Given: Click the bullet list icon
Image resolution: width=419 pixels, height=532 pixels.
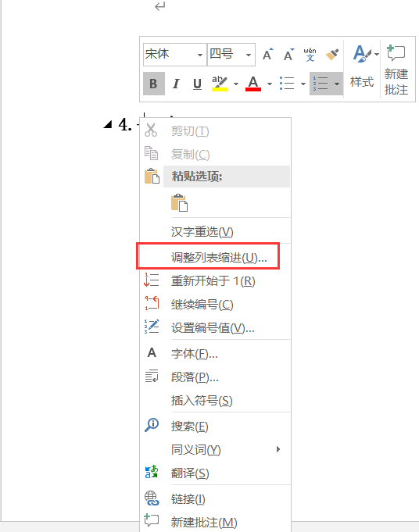Looking at the screenshot, I should (287, 83).
